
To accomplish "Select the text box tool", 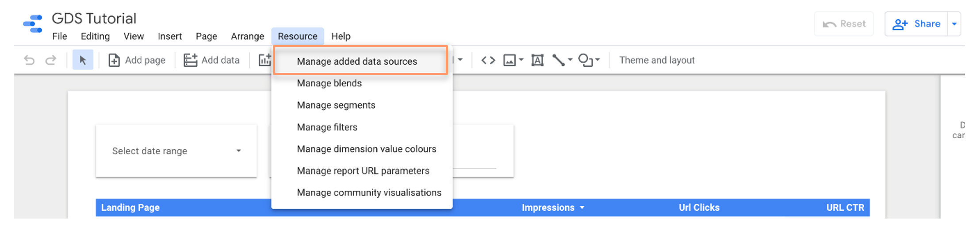I will pyautogui.click(x=537, y=60).
